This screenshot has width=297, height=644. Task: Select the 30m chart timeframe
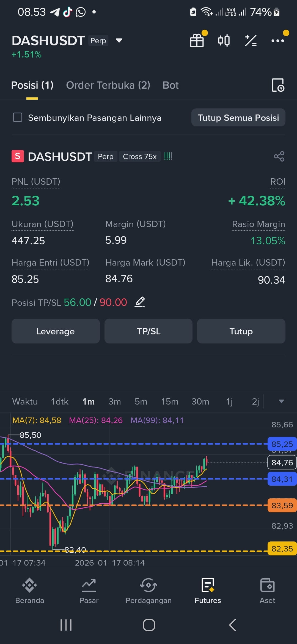[200, 402]
